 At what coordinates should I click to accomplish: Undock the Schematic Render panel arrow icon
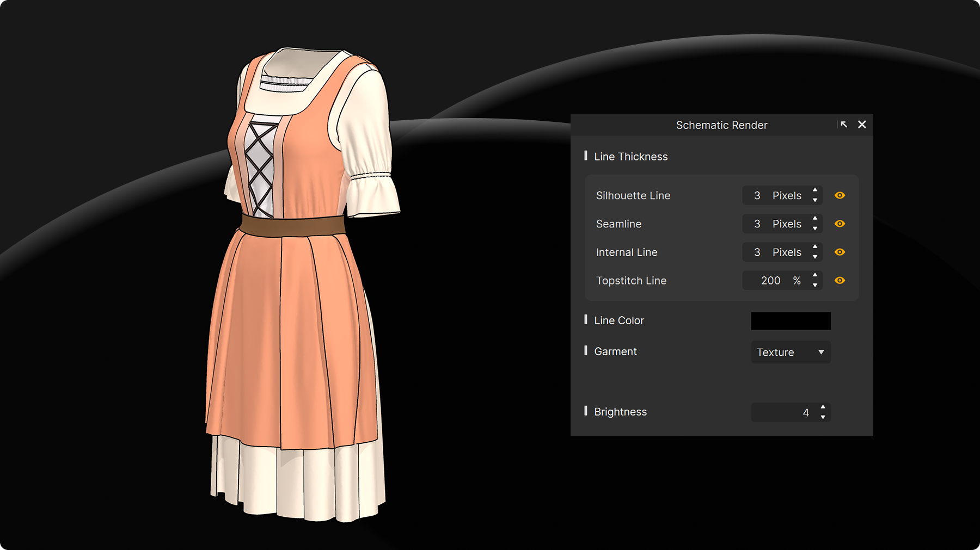tap(843, 125)
